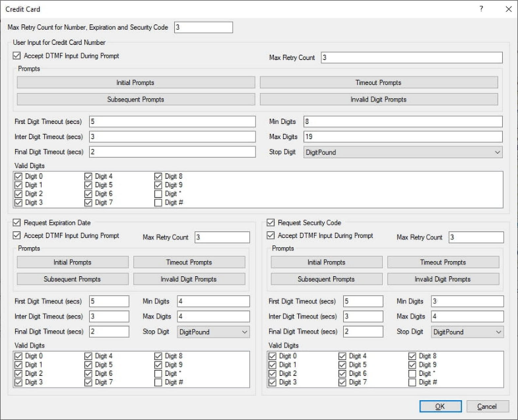Click the dialog help question mark icon

pos(481,9)
